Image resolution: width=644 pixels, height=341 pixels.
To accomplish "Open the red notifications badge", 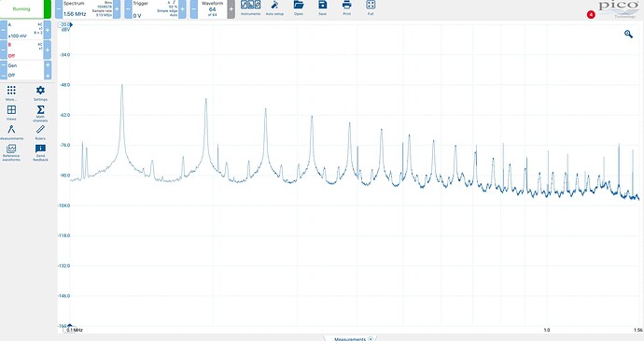I will 591,15.
